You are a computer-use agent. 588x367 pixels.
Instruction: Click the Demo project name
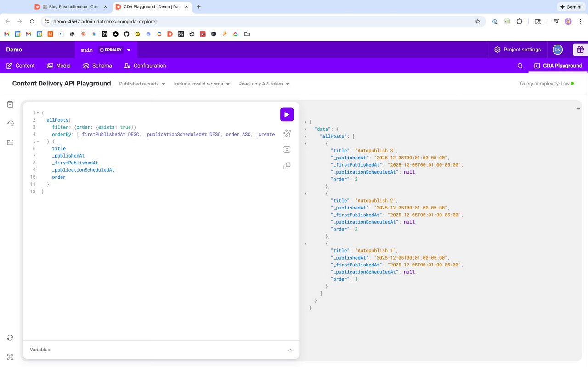click(14, 50)
